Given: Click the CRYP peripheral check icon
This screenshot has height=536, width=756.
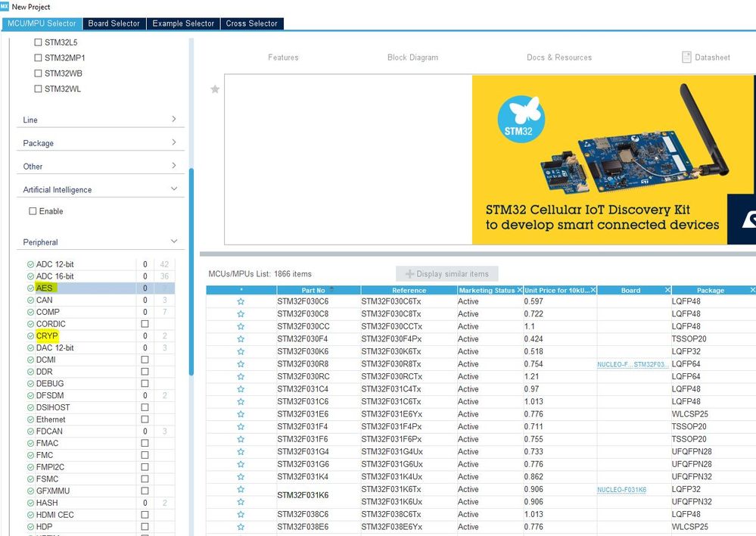Looking at the screenshot, I should 30,336.
